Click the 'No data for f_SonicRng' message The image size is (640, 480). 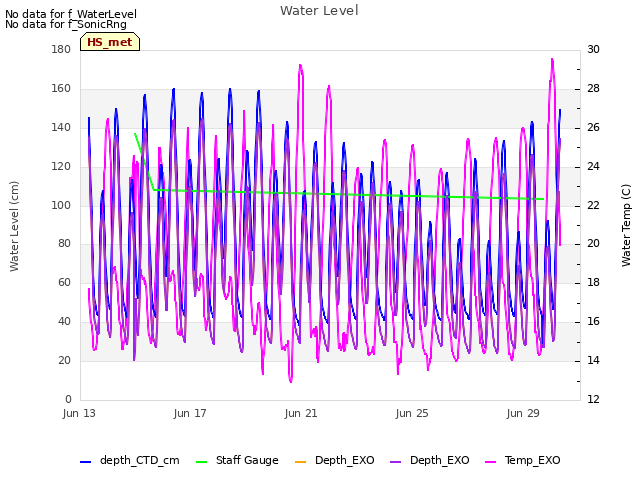(x=66, y=24)
